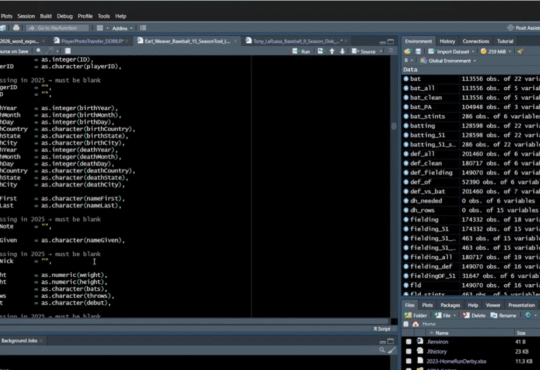The height and width of the screenshot is (370, 540).
Task: Open the 2023-HomeRunDerby.xlsx file link
Action: point(456,361)
